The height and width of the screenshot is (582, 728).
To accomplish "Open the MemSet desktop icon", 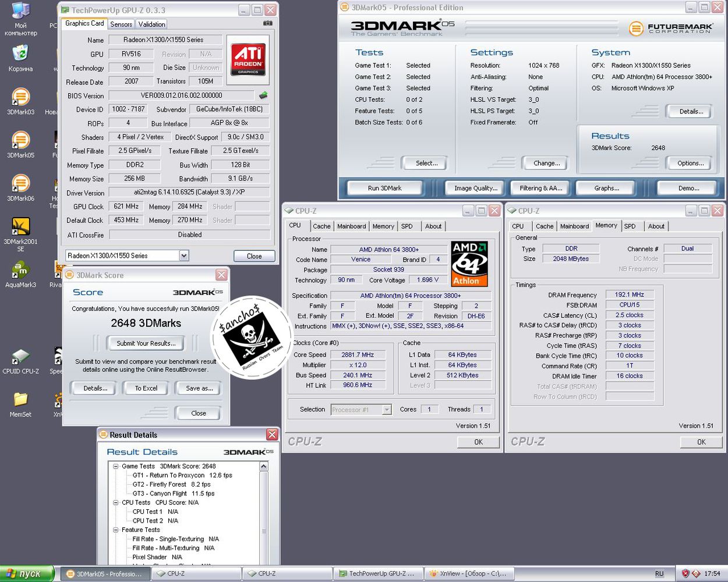I will click(20, 404).
